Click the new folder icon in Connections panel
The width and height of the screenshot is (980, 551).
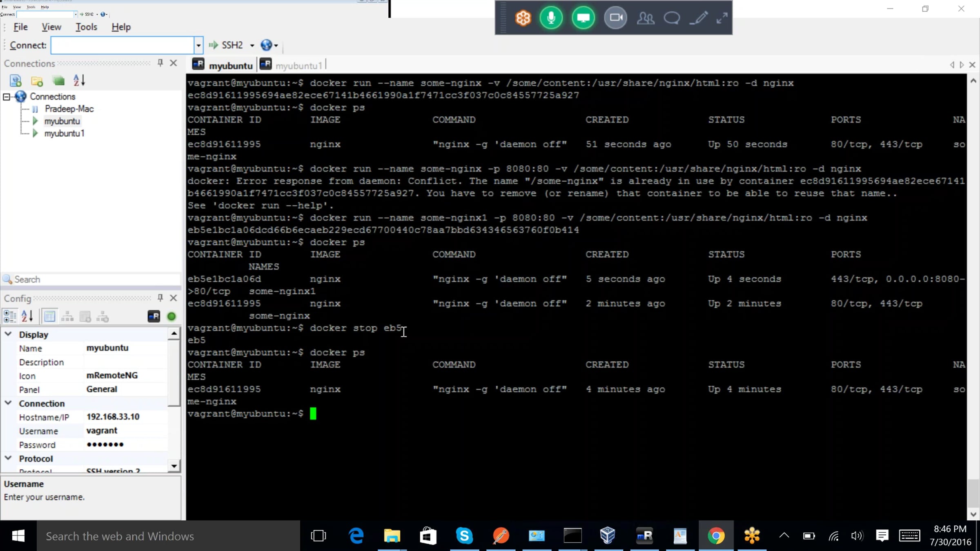pyautogui.click(x=37, y=81)
